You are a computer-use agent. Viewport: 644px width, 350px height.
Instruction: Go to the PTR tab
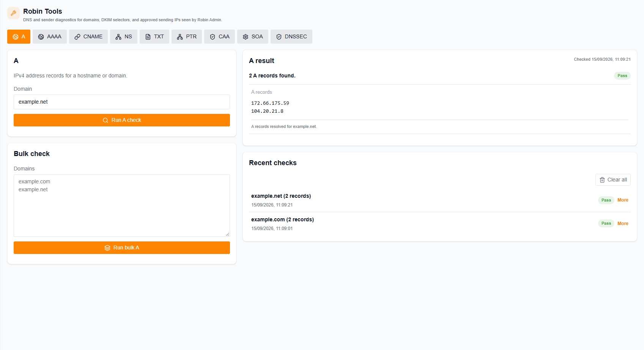(187, 36)
